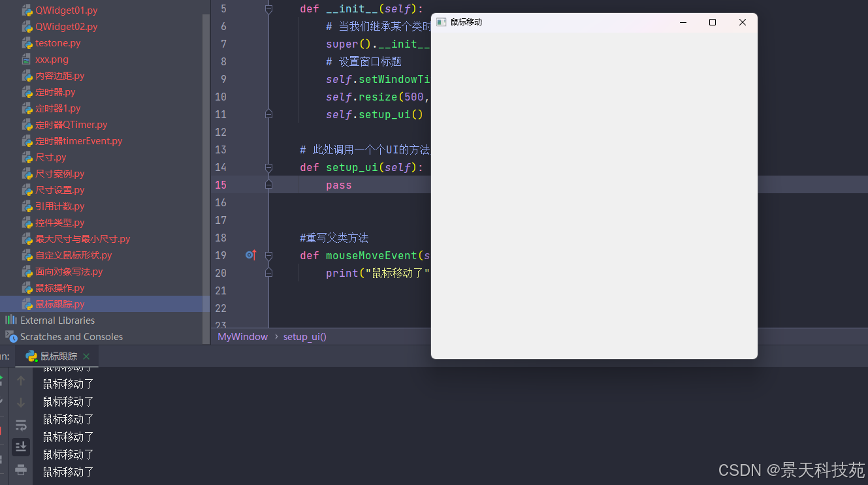Print the console output using printer icon
Viewport: 868px width, 485px height.
21,470
